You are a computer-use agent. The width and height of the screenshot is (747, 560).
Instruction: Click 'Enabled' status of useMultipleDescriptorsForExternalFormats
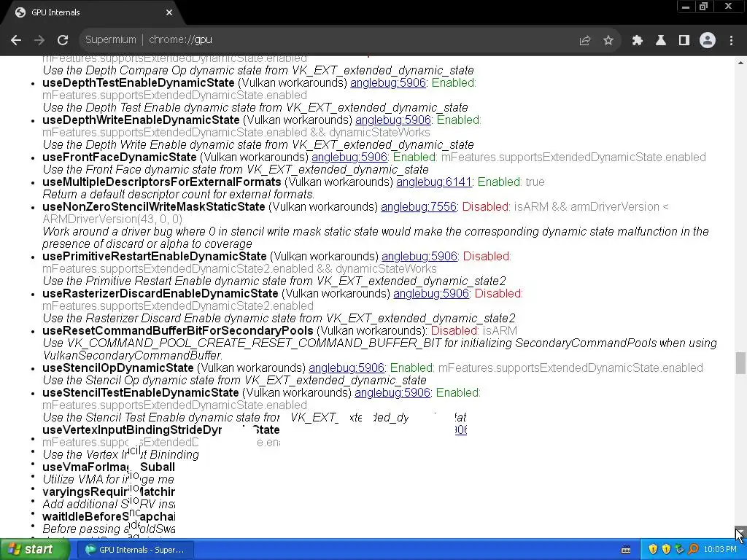point(499,182)
